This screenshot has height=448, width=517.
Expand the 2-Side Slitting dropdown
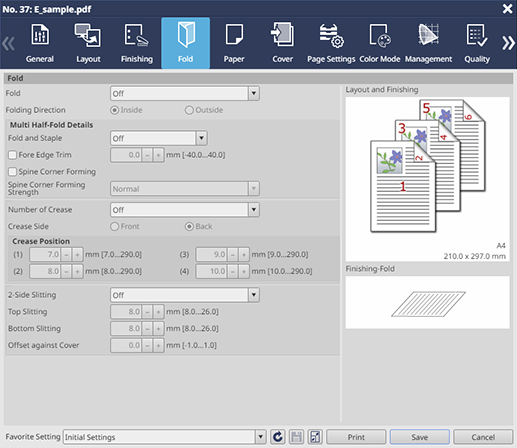pos(185,295)
